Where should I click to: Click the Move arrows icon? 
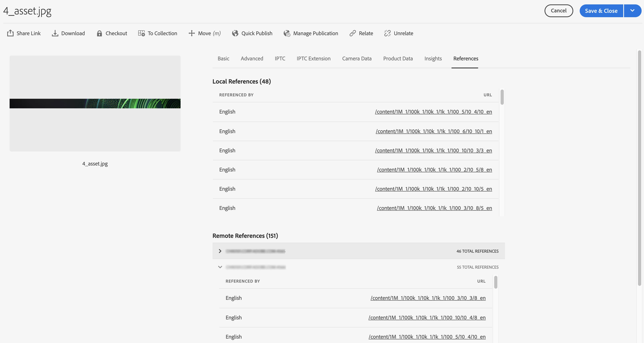coord(192,33)
